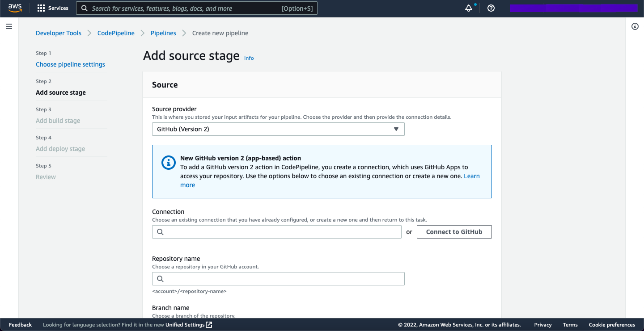Return to Choose pipeline settings step
644x331 pixels.
coord(71,64)
